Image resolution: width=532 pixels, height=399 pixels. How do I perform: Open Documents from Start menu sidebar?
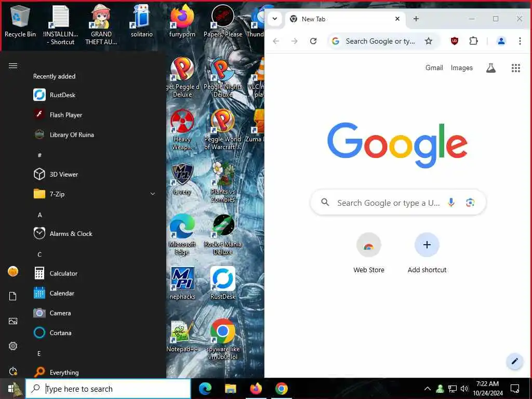pos(13,296)
